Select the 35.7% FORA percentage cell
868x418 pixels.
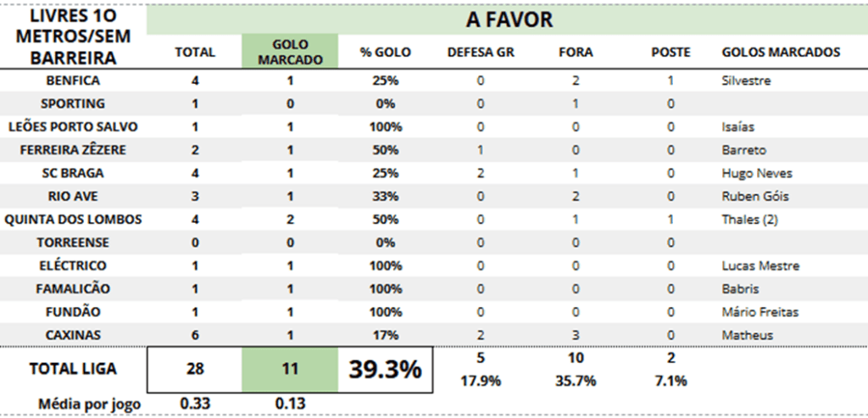[x=576, y=381]
